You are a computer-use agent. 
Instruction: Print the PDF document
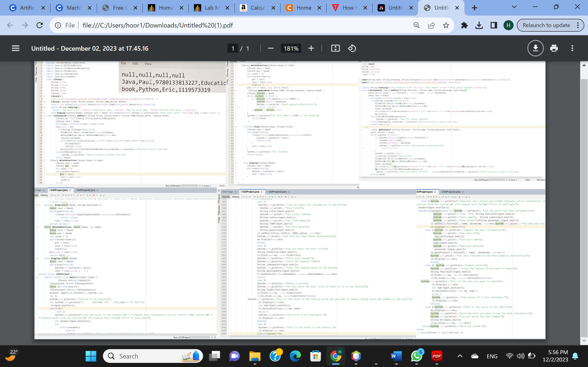554,48
